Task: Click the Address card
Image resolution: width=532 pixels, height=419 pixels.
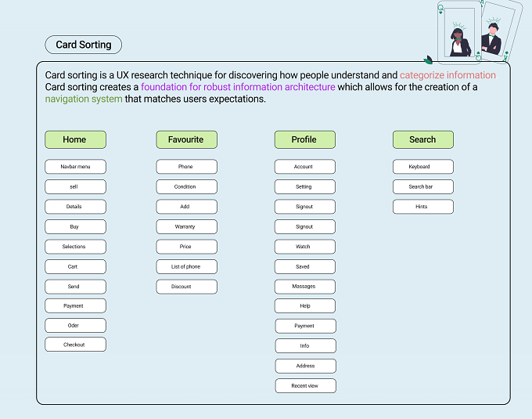Action: [x=306, y=366]
